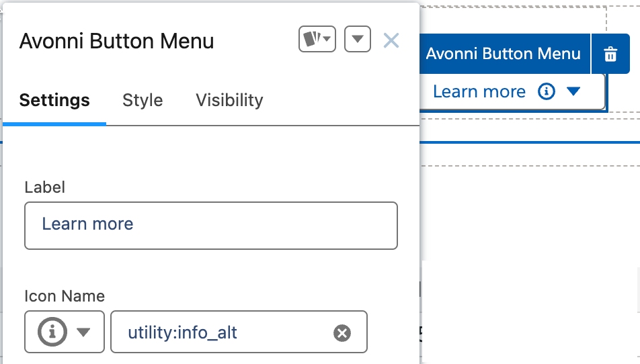Image resolution: width=640 pixels, height=364 pixels.
Task: Click the Icon Name field label
Action: point(65,295)
